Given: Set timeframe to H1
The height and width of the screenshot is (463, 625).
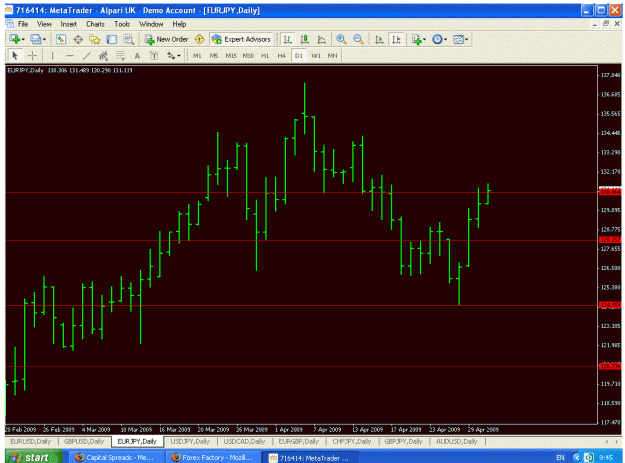Looking at the screenshot, I should [265, 56].
